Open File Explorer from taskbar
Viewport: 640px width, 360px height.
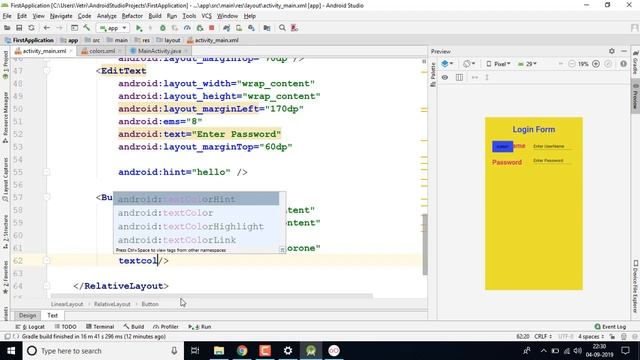click(219, 351)
